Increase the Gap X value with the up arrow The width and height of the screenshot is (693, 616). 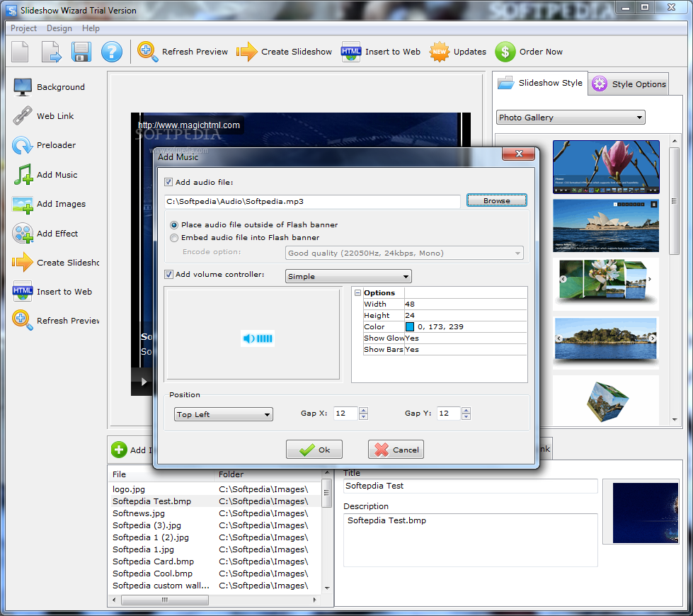coord(363,411)
